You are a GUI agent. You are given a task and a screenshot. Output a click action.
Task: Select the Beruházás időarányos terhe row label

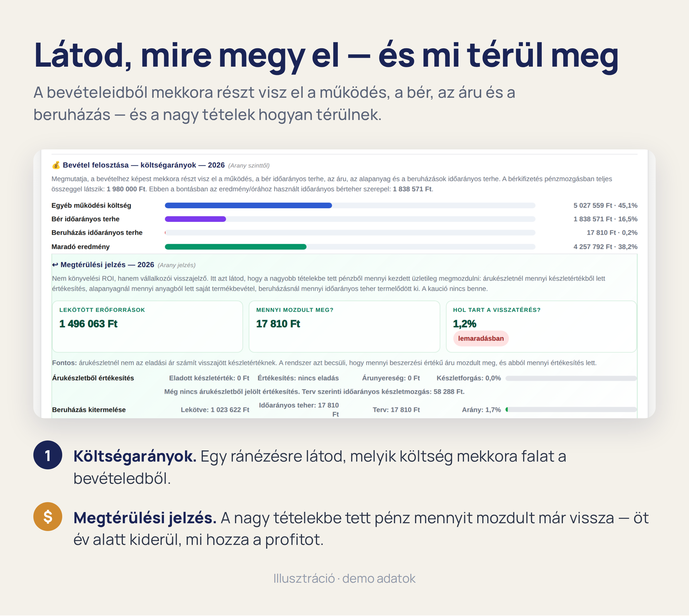pyautogui.click(x=97, y=232)
